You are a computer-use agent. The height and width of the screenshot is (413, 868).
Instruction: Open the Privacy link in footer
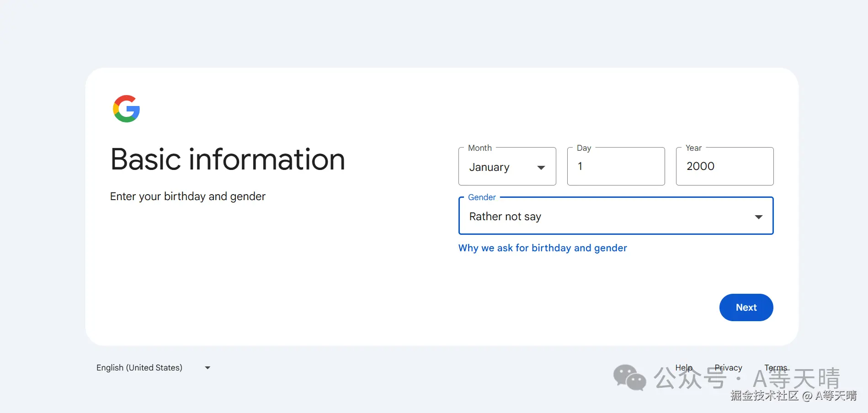tap(728, 368)
